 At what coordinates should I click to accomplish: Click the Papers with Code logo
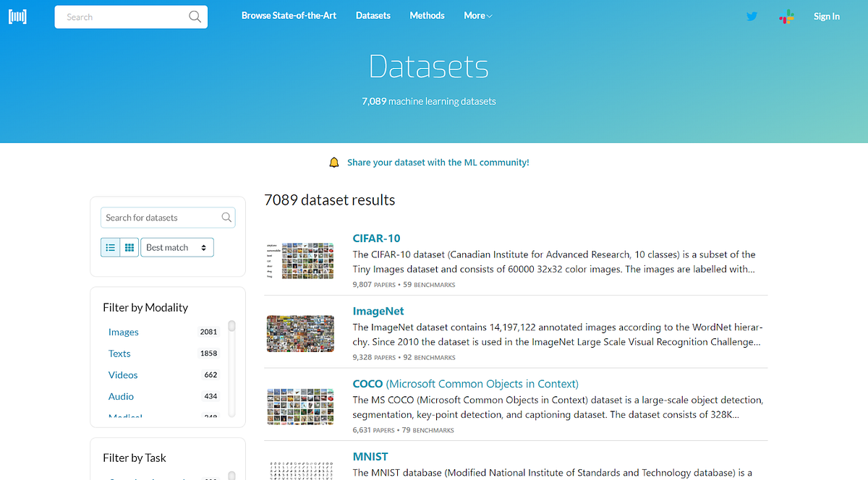pyautogui.click(x=17, y=16)
